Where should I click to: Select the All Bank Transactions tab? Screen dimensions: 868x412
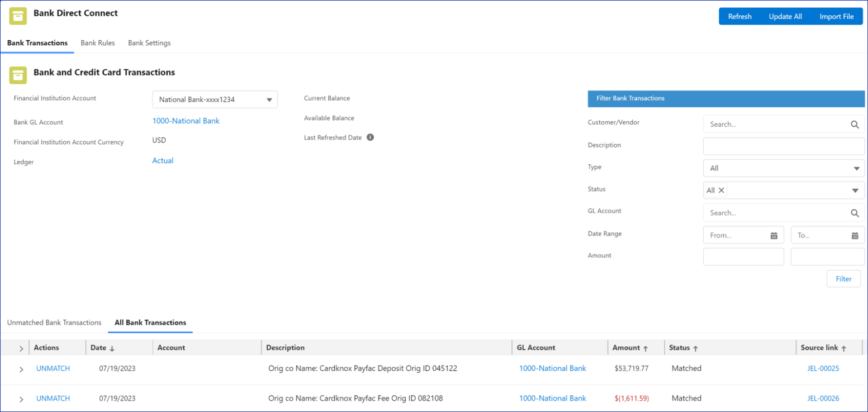[x=150, y=323]
